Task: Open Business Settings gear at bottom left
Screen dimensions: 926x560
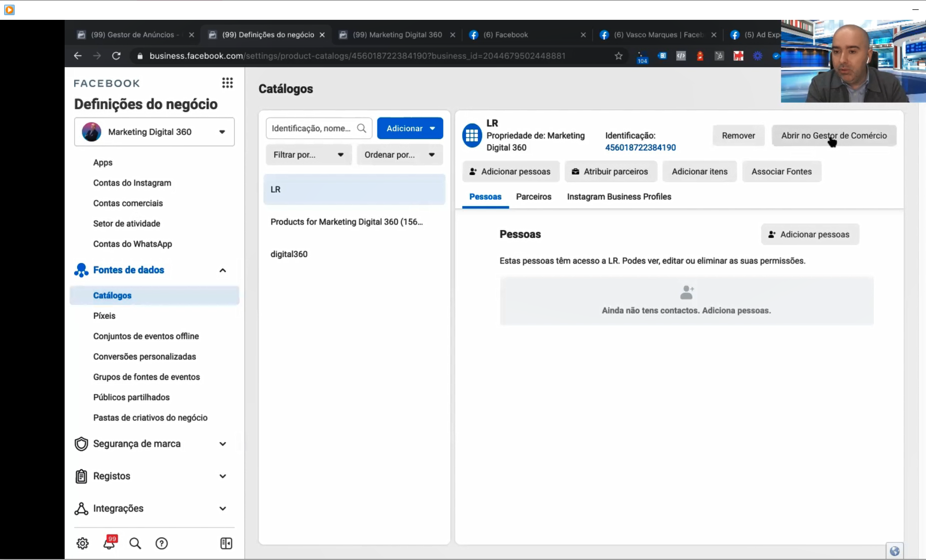Action: 82,543
